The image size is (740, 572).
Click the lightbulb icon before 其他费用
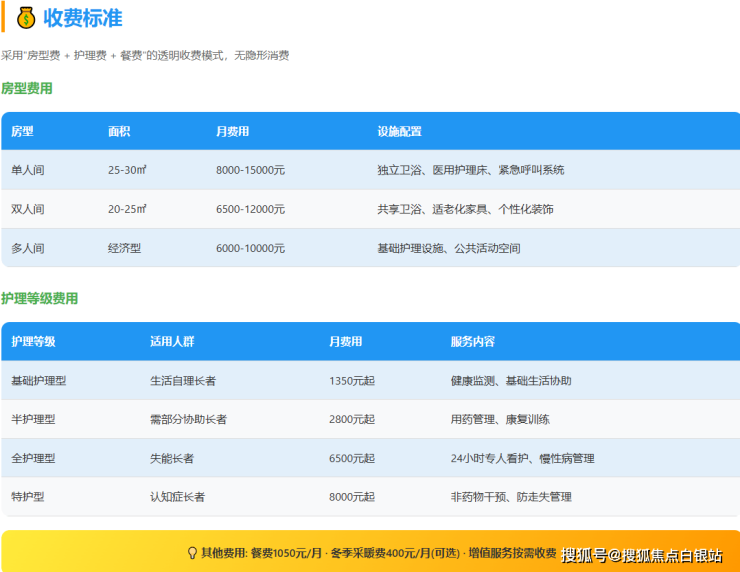pyautogui.click(x=192, y=553)
